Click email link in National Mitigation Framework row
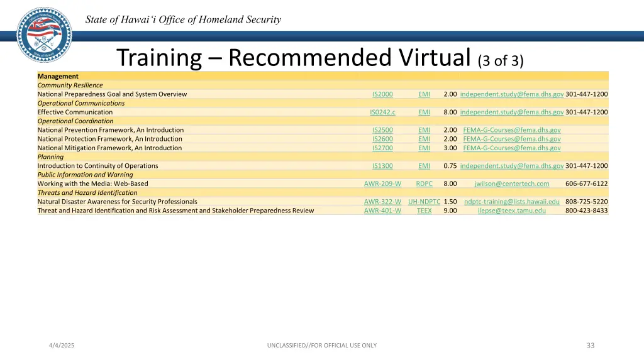644x362 pixels. pos(512,148)
